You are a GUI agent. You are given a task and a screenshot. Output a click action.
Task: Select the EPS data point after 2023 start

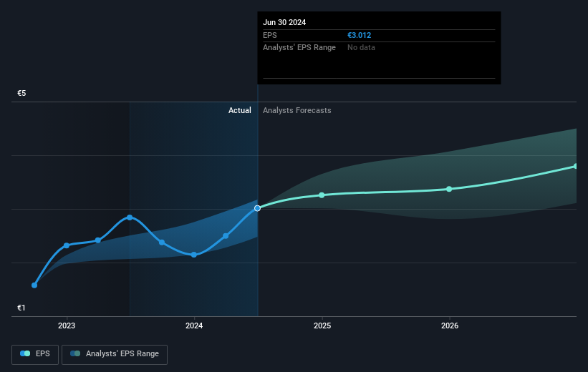[98, 240]
